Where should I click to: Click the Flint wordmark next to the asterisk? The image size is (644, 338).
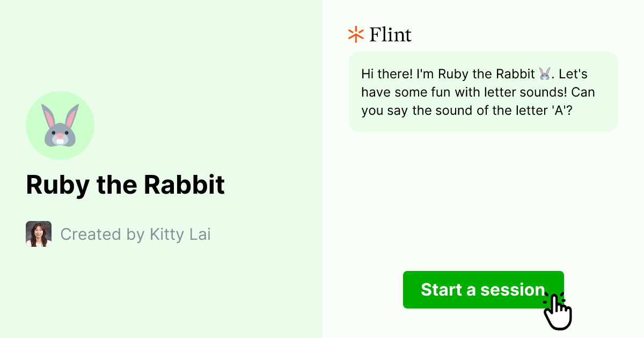pyautogui.click(x=390, y=34)
